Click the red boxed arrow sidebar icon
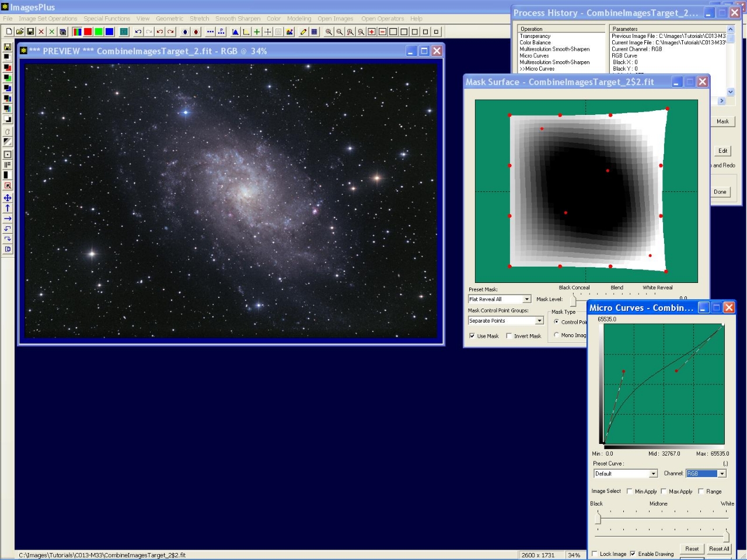Screen dimensions: 747x560 click(x=8, y=186)
